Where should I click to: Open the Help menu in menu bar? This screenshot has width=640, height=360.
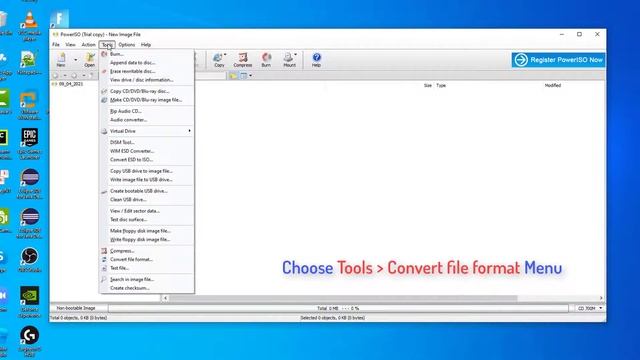point(146,44)
